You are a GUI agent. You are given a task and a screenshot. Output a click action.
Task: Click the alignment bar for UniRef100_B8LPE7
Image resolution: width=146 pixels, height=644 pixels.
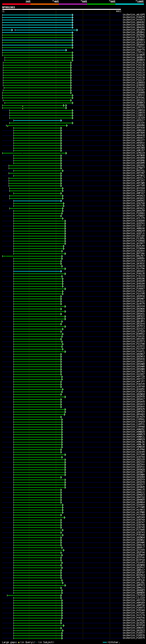coord(32,256)
